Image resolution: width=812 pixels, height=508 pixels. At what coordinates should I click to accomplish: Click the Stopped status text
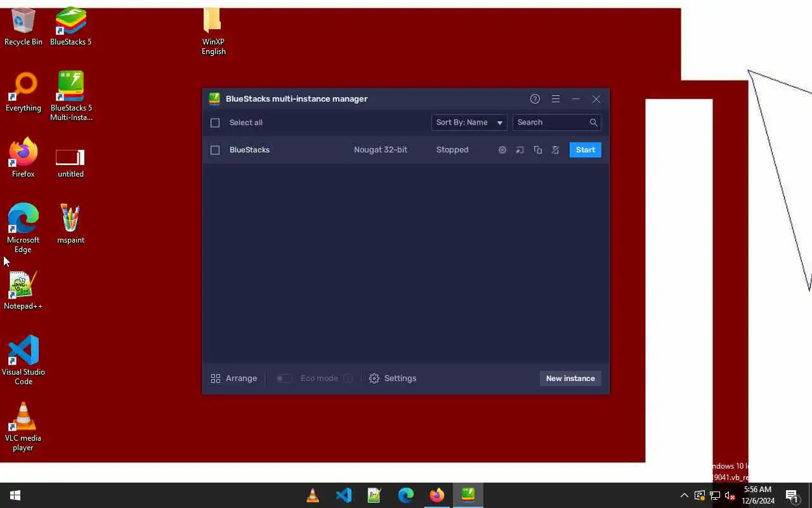(452, 150)
